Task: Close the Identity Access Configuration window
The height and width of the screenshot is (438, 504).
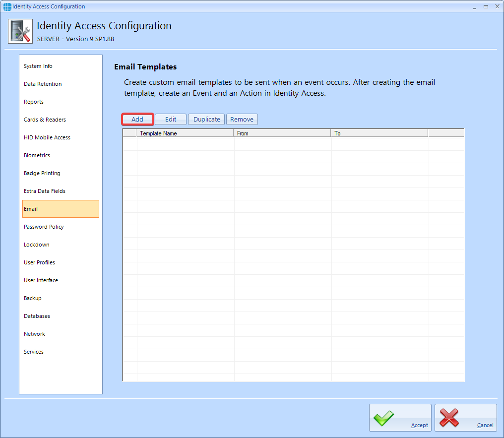Action: pyautogui.click(x=497, y=6)
